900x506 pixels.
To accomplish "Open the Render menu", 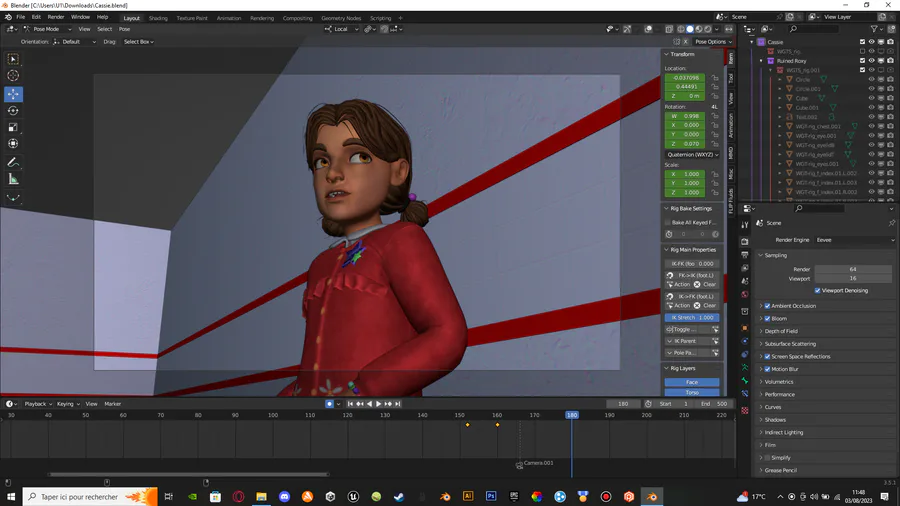I will pyautogui.click(x=56, y=17).
